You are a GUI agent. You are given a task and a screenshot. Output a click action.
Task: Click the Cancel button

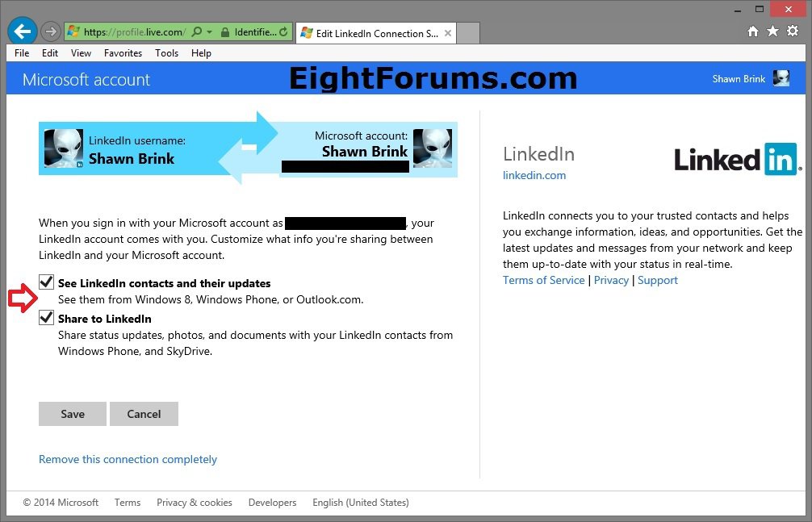pos(144,414)
